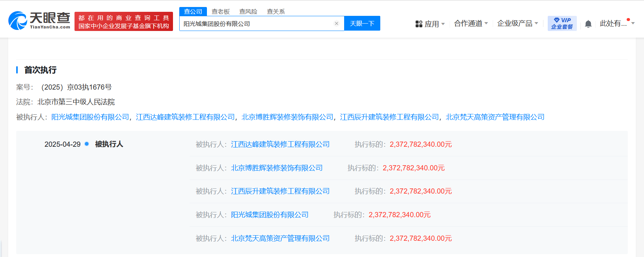This screenshot has height=257, width=644.
Task: Open 北京梵天高策资产管理有限公司 in the detail table
Action: coord(280,238)
